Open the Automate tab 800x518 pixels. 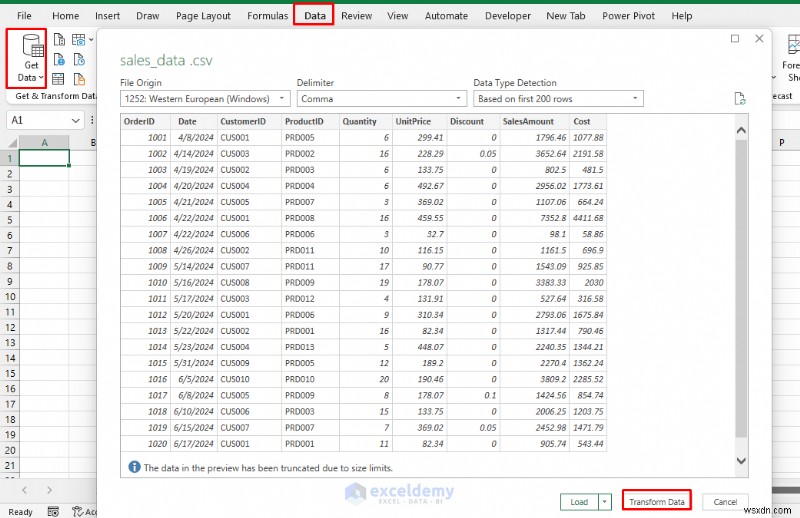point(446,16)
